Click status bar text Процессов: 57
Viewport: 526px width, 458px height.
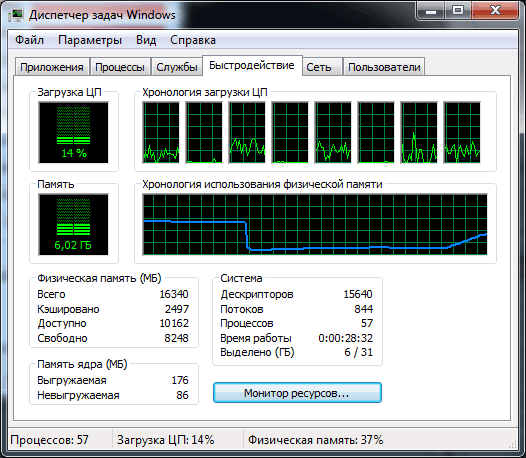(x=49, y=440)
